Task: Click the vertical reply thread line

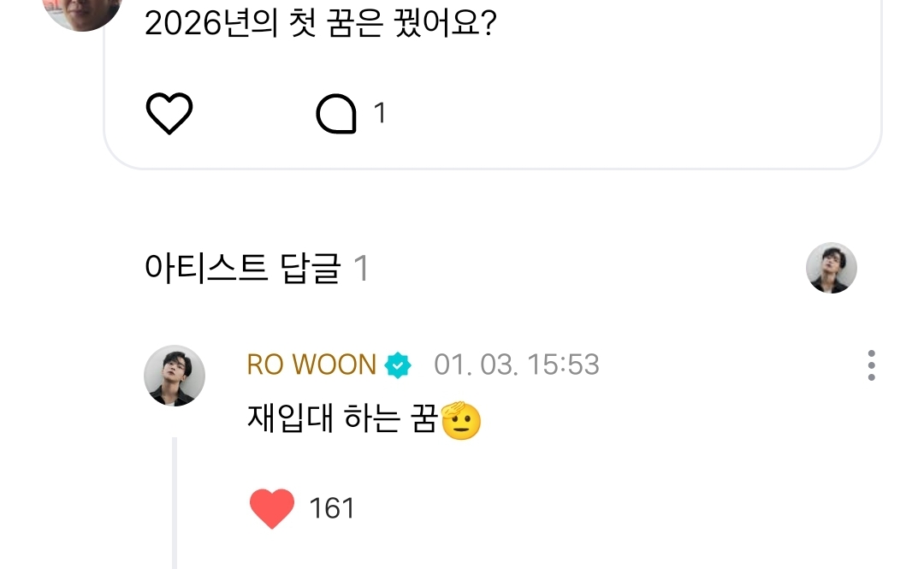Action: (175, 503)
